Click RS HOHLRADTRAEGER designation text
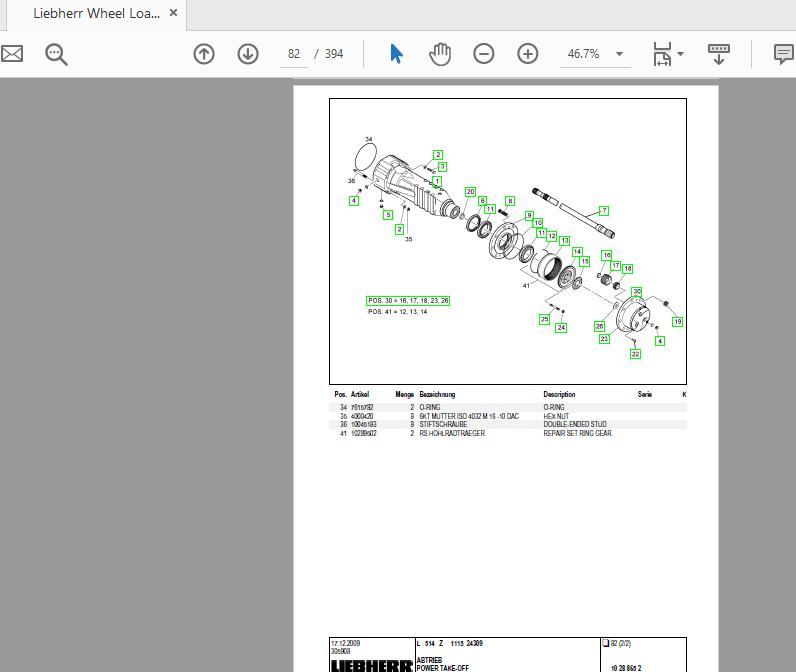796x672 pixels. [x=452, y=433]
